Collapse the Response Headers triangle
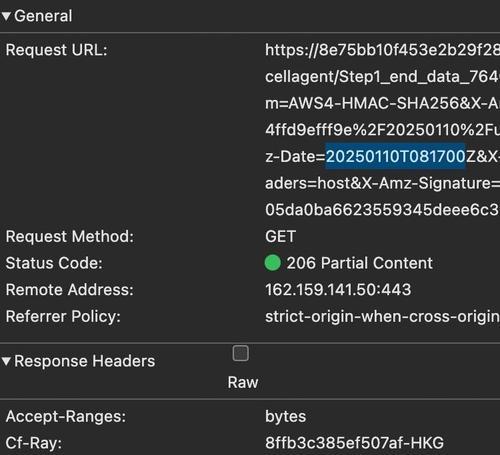 point(6,361)
